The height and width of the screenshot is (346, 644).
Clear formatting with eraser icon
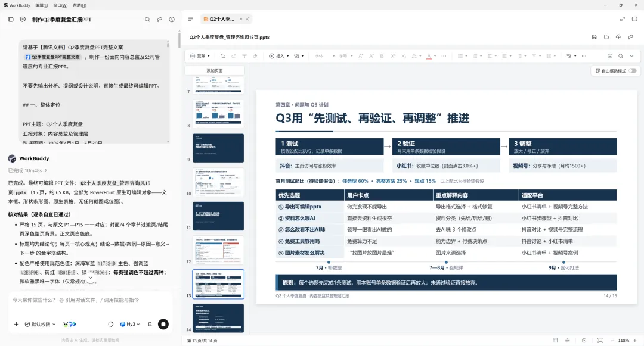255,56
